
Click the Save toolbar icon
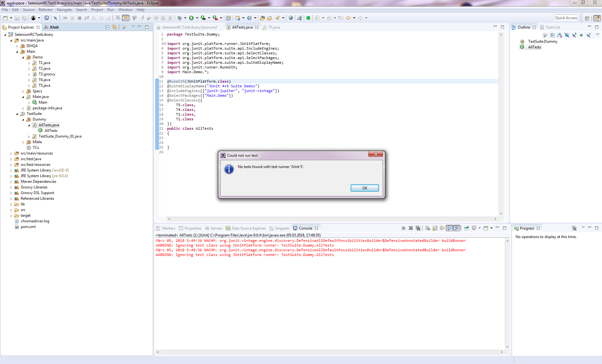[x=17, y=18]
